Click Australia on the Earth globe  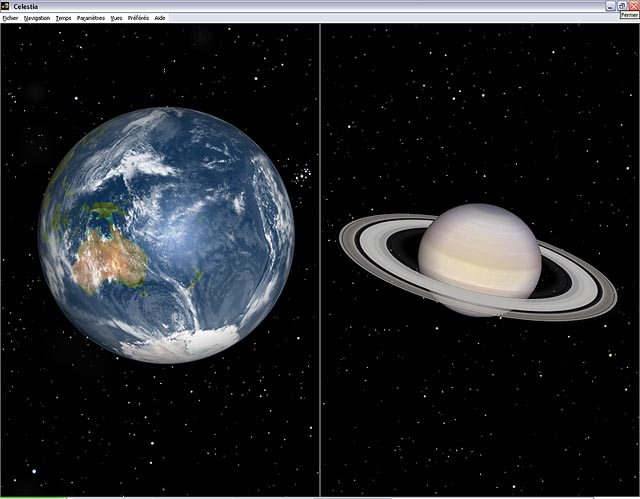click(109, 261)
